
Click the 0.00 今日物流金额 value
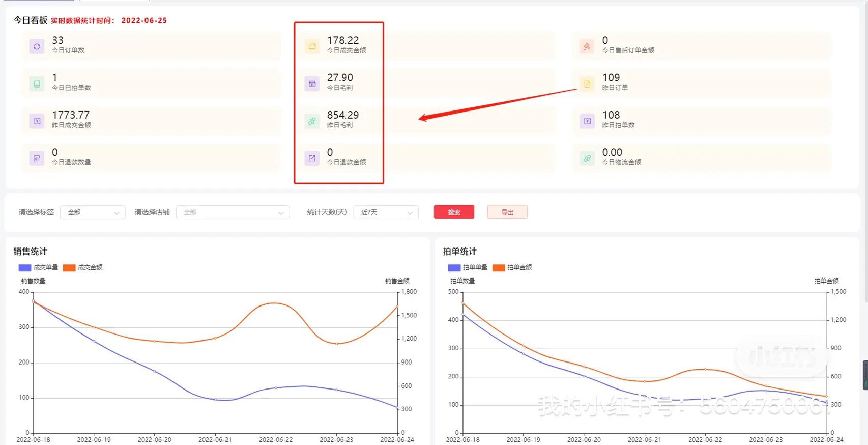(x=612, y=152)
